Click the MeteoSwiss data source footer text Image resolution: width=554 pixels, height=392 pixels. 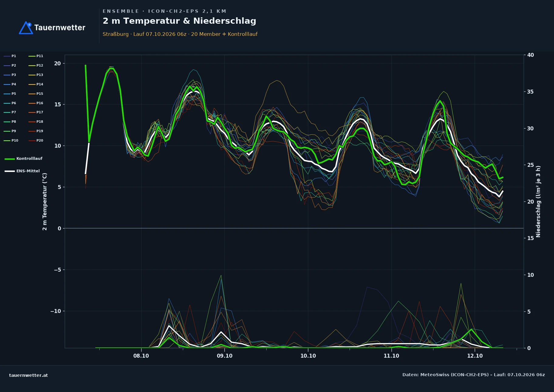point(474,375)
